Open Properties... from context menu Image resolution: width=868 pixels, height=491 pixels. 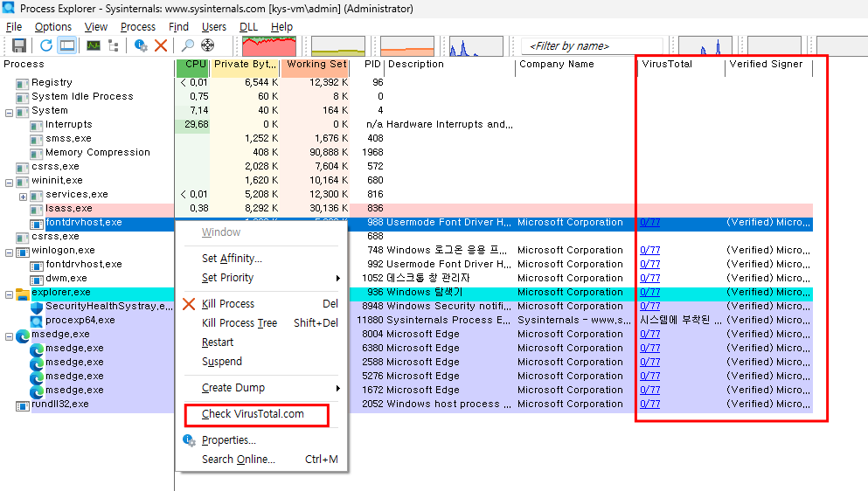point(261,440)
